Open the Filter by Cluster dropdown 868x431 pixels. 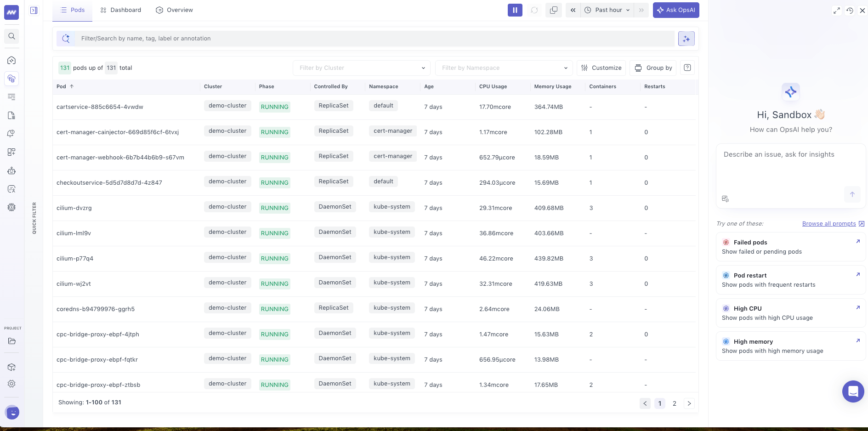click(x=362, y=68)
